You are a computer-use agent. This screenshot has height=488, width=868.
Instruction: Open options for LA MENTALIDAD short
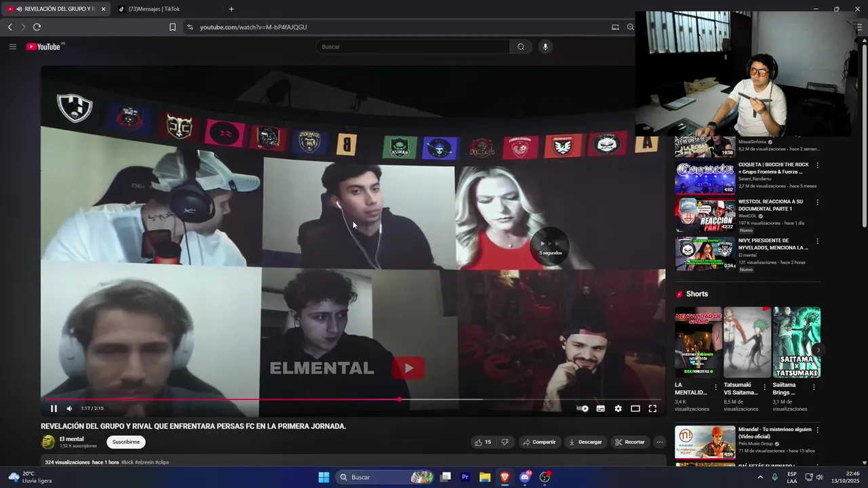715,387
